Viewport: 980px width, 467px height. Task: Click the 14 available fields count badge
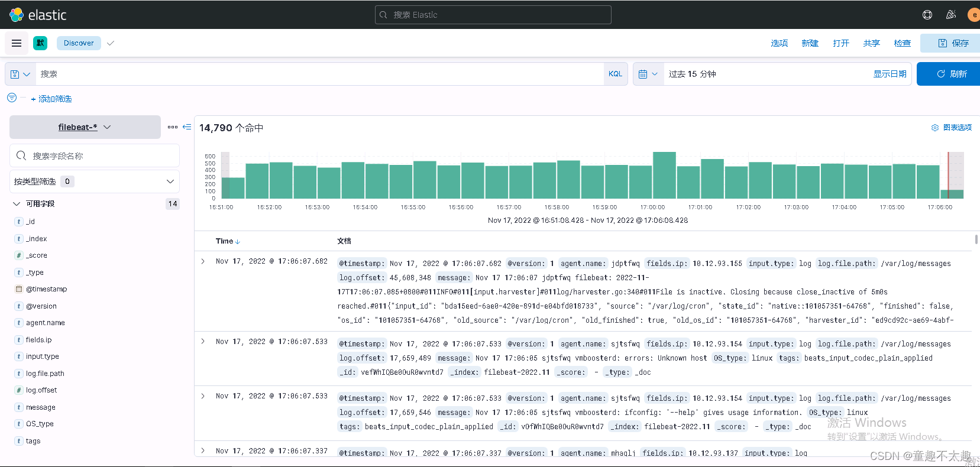point(173,204)
